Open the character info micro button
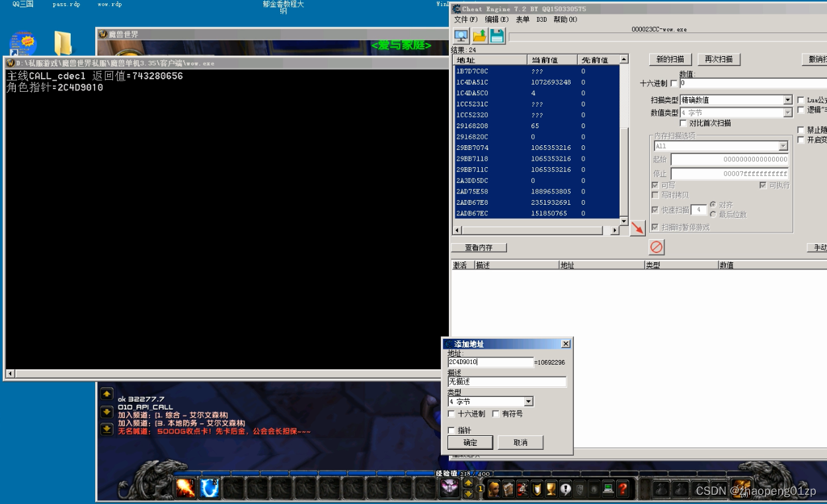 [494, 489]
